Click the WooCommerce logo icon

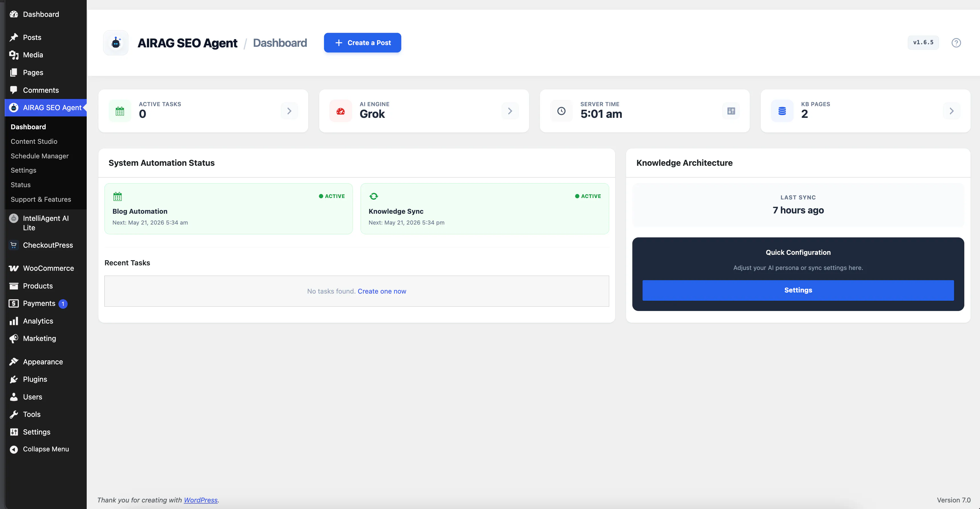coord(14,268)
